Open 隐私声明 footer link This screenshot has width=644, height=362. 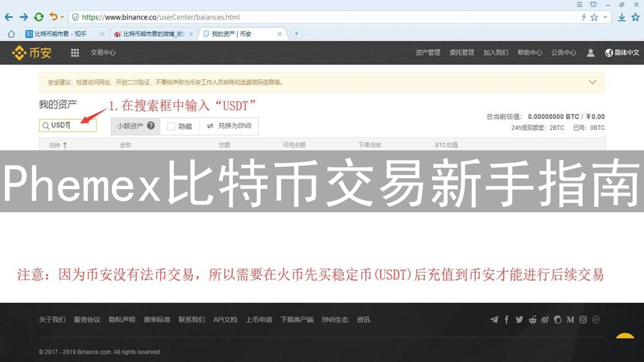click(x=122, y=320)
